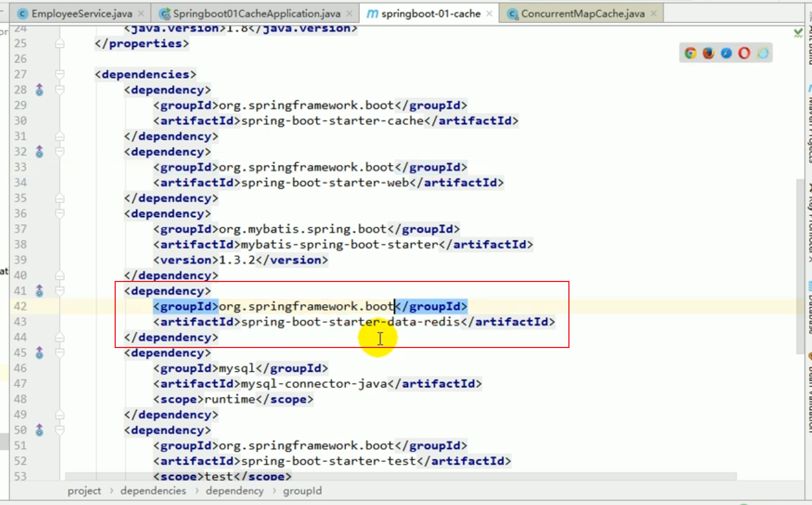Click the opening dependencies tag on line 27
The image size is (812, 505).
click(x=145, y=74)
